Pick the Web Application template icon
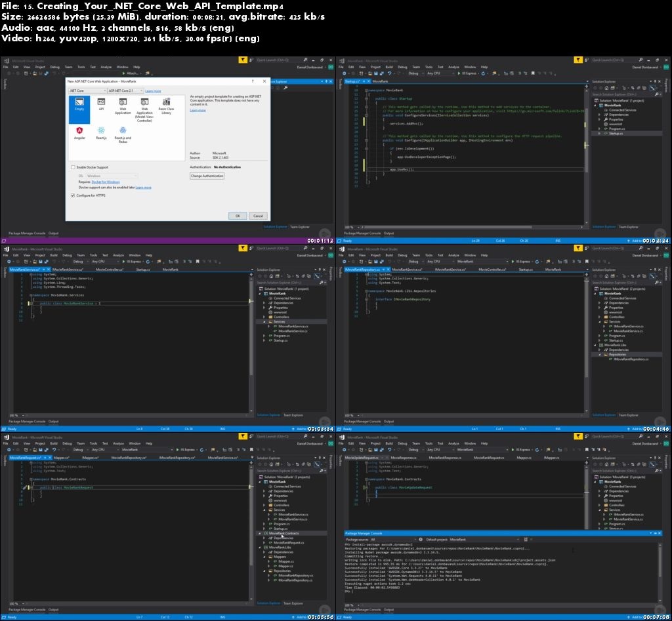Viewport: 672px width, 621px height. [123, 106]
